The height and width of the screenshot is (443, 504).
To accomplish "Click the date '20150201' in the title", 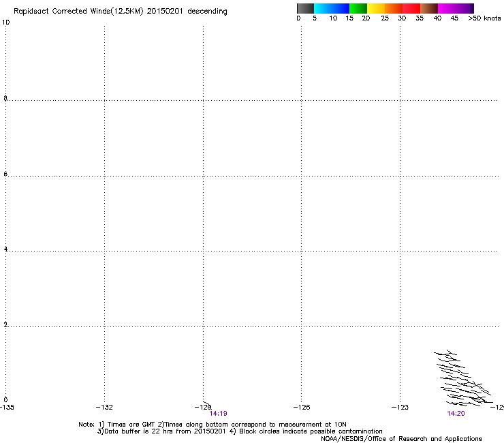I will click(165, 11).
